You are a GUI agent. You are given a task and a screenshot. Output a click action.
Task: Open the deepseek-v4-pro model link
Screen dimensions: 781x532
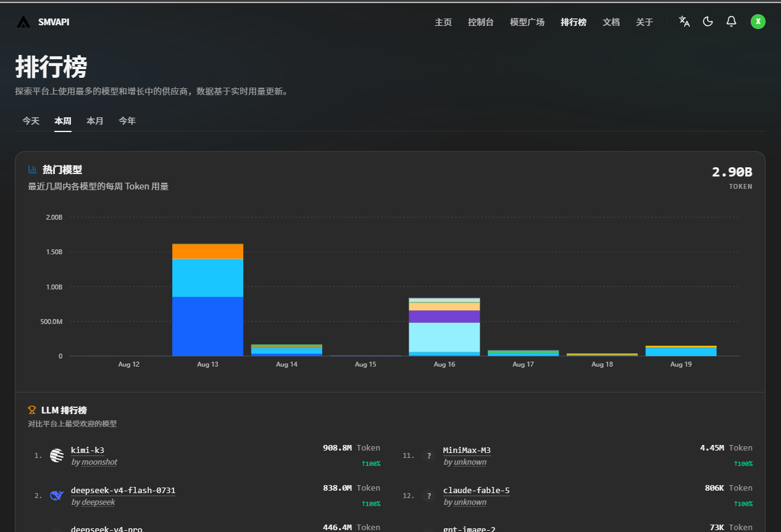(107, 529)
